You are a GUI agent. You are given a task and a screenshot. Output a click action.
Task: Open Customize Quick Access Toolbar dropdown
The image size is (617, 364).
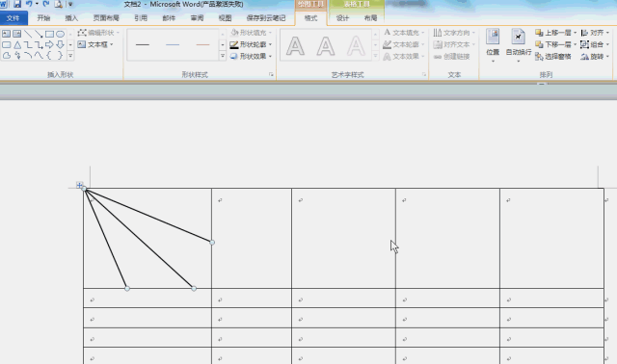pos(70,4)
